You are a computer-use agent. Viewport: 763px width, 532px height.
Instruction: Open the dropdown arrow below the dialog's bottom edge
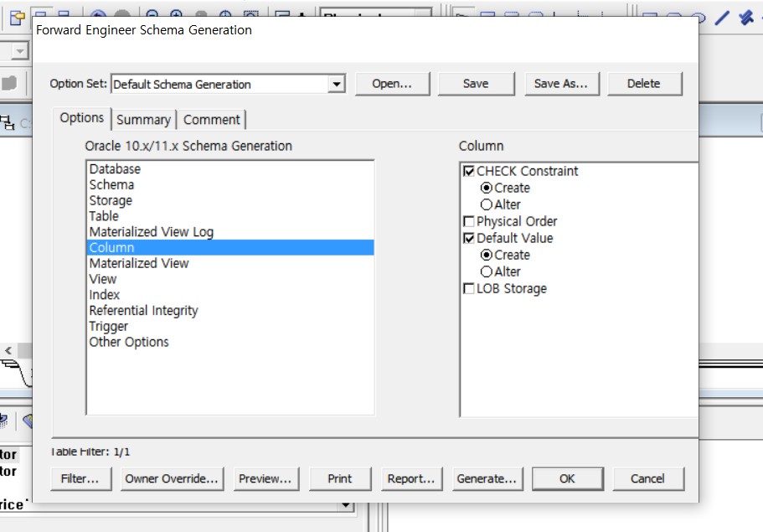pos(346,505)
